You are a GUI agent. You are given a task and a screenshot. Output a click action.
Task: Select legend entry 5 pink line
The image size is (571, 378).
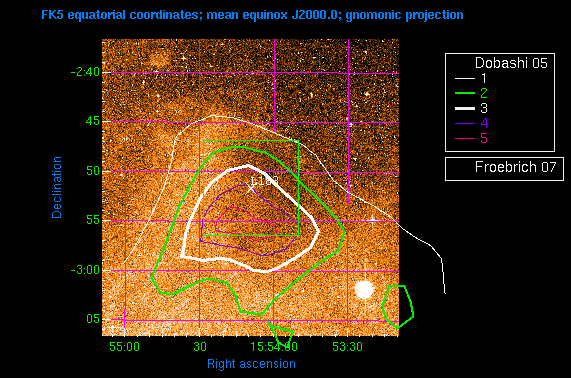465,138
